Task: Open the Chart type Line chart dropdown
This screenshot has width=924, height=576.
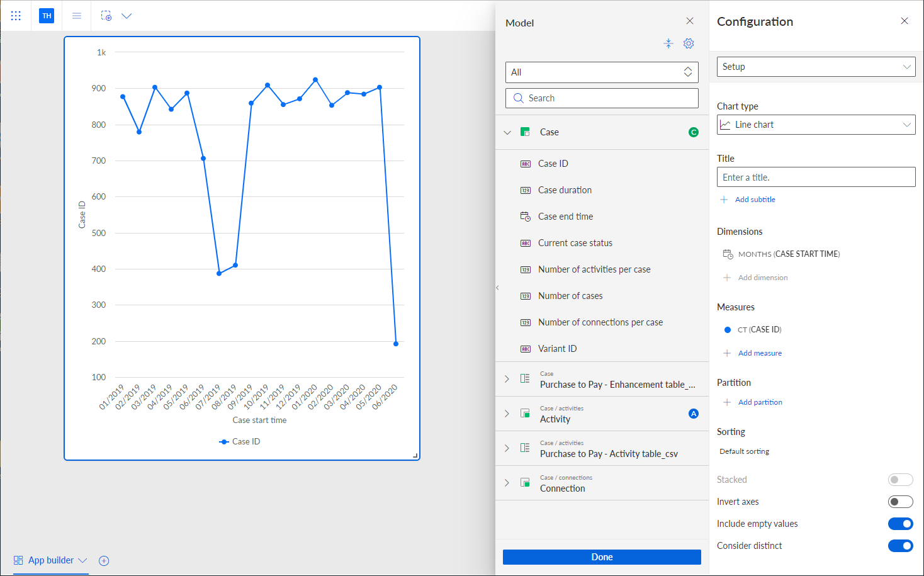Action: 816,125
